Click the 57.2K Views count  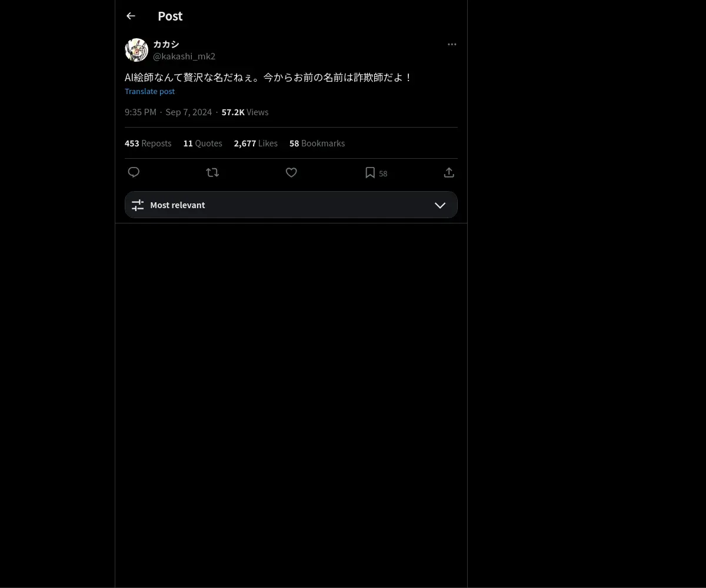(245, 112)
